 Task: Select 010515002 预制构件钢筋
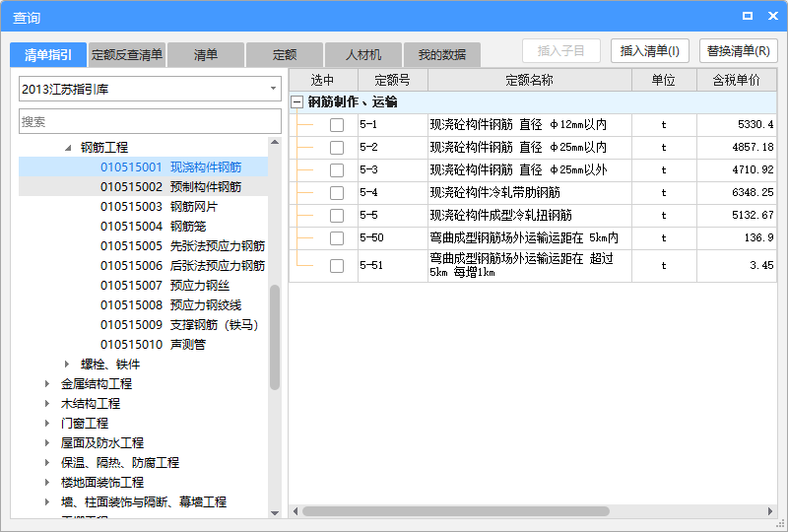pos(143,186)
